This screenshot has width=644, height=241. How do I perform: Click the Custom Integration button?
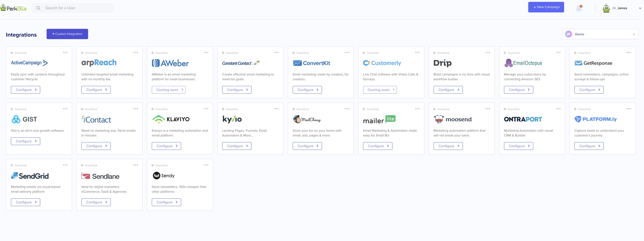tap(67, 34)
